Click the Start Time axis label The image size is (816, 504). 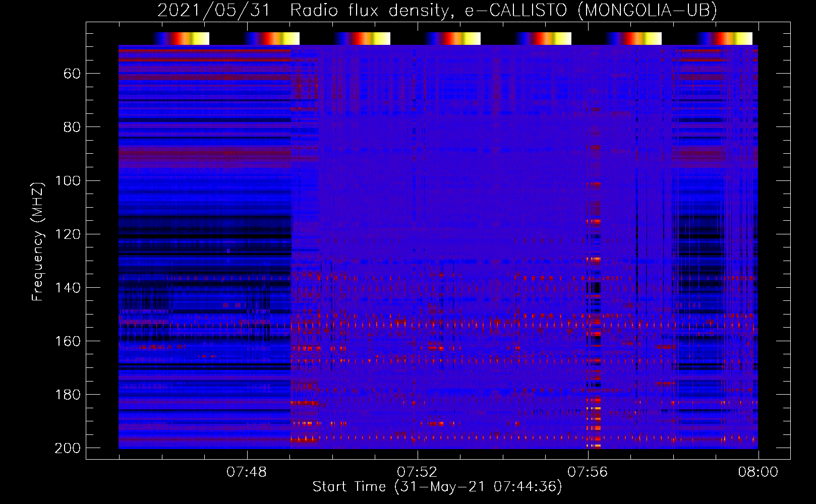tap(437, 487)
